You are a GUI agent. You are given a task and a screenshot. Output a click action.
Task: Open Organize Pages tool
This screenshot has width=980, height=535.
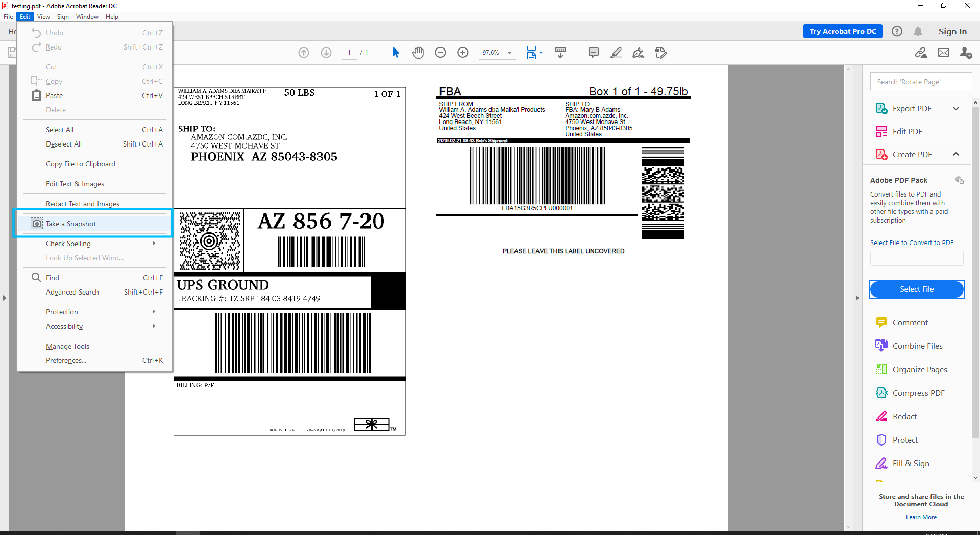point(920,370)
